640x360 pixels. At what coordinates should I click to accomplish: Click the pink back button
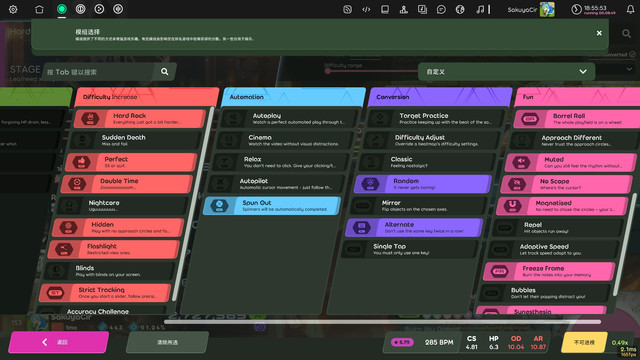coord(59,342)
